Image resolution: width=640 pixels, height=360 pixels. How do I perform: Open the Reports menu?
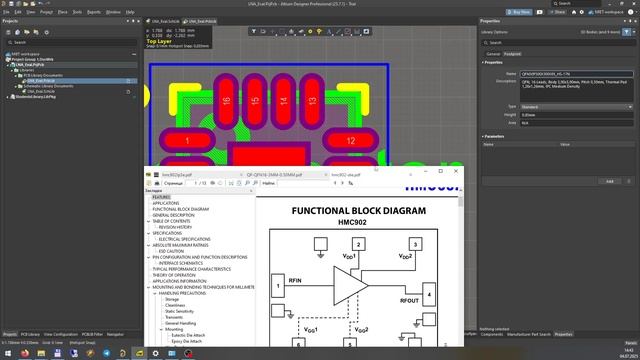coord(93,12)
